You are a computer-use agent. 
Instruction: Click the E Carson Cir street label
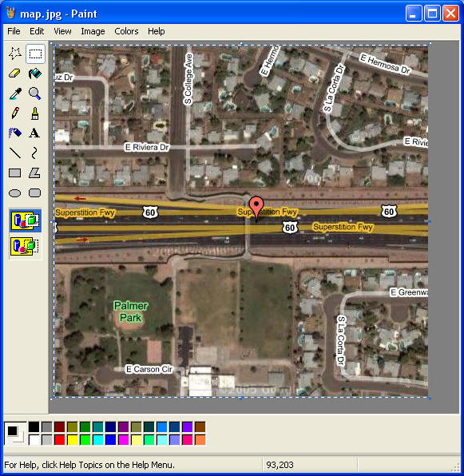[x=149, y=369]
